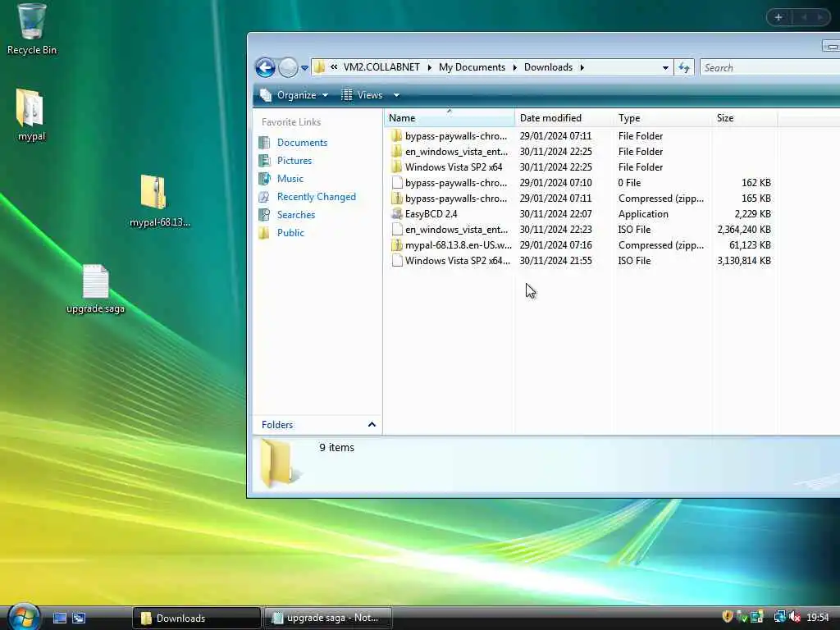The width and height of the screenshot is (840, 630).
Task: Click large folder icon in details pane
Action: [x=280, y=463]
